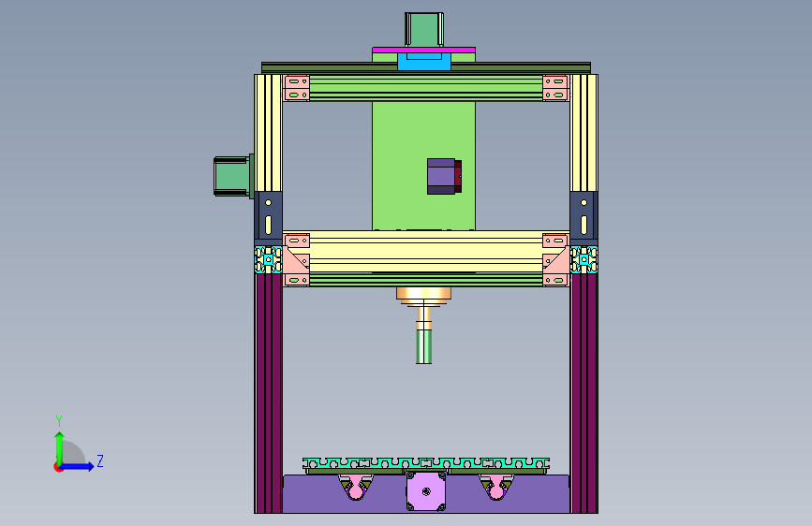812x526 pixels.
Task: Select the left pink linear rail support
Action: tap(356, 489)
